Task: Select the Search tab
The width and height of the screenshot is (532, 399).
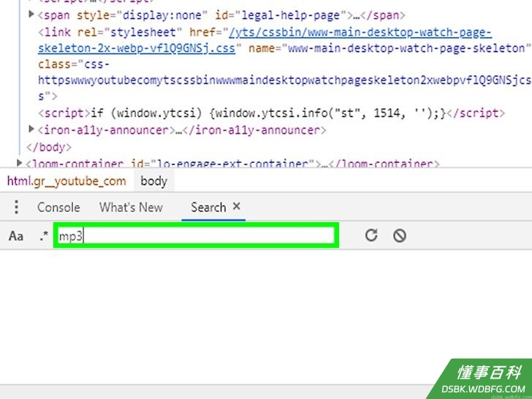Action: 208,208
